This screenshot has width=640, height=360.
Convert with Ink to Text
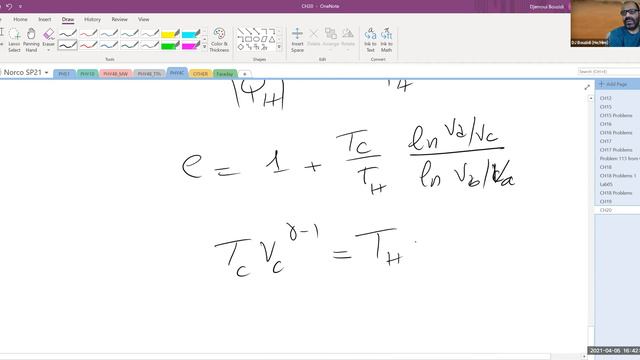tap(370, 40)
